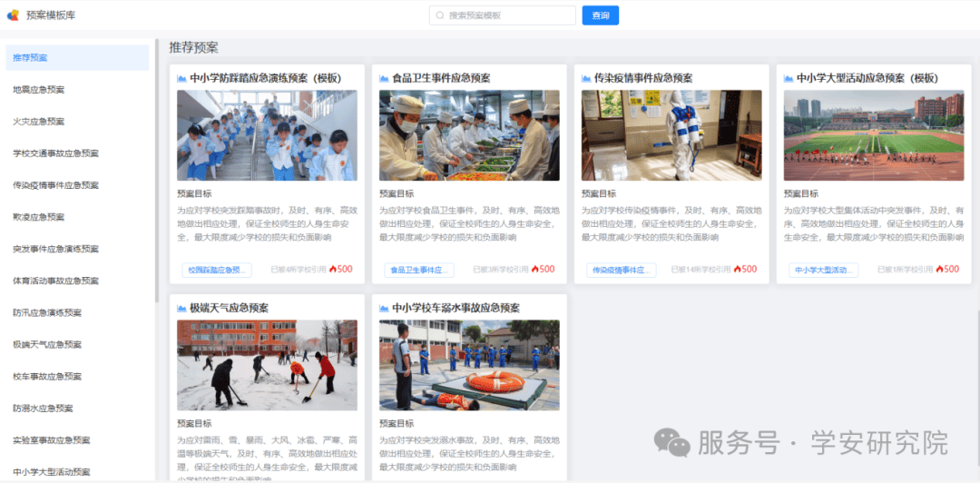Click the icon before 食品卫生事件应急预案 title
Screen dimensions: 980x483
(x=384, y=78)
